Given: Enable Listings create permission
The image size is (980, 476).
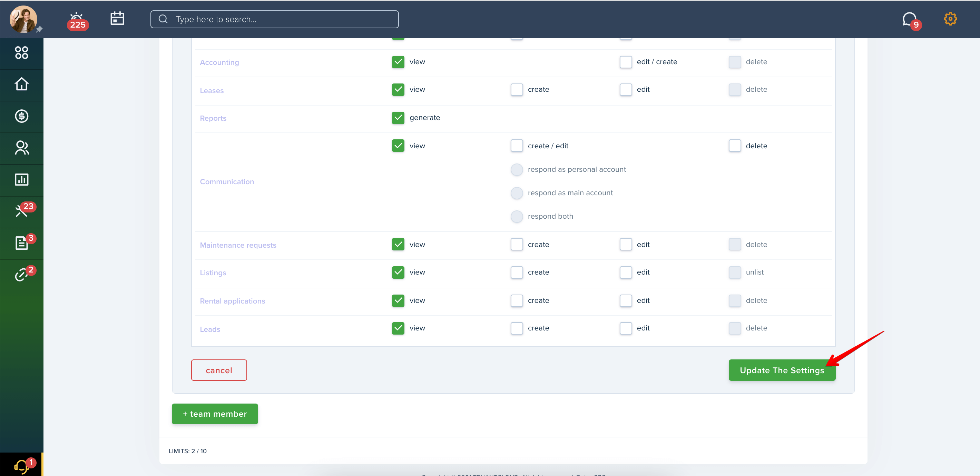Looking at the screenshot, I should [516, 272].
